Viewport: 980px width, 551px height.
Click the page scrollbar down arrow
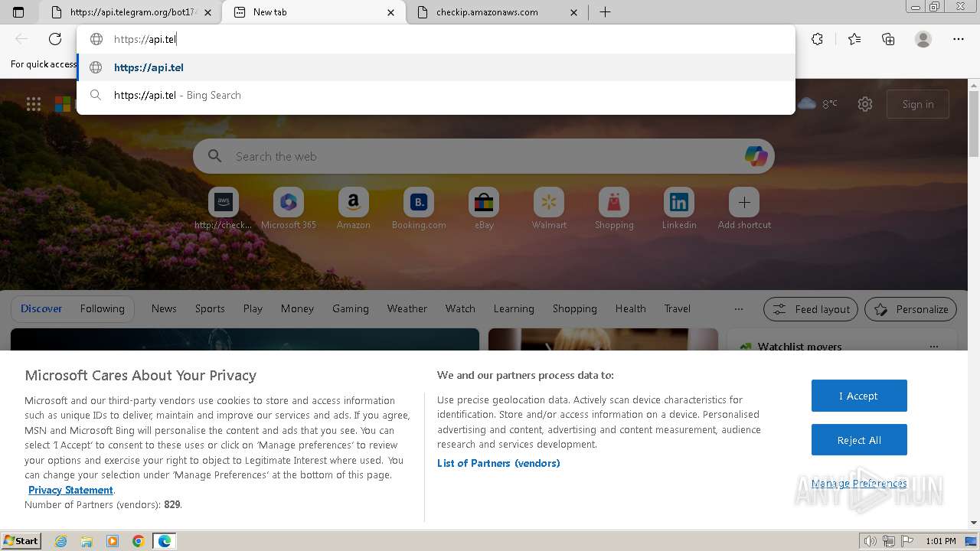click(x=973, y=523)
